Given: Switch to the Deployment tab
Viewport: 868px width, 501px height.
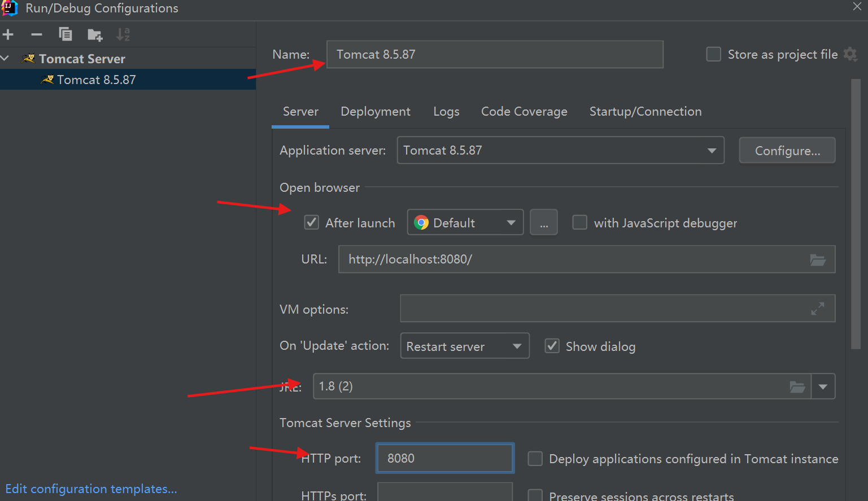Looking at the screenshot, I should pos(376,111).
